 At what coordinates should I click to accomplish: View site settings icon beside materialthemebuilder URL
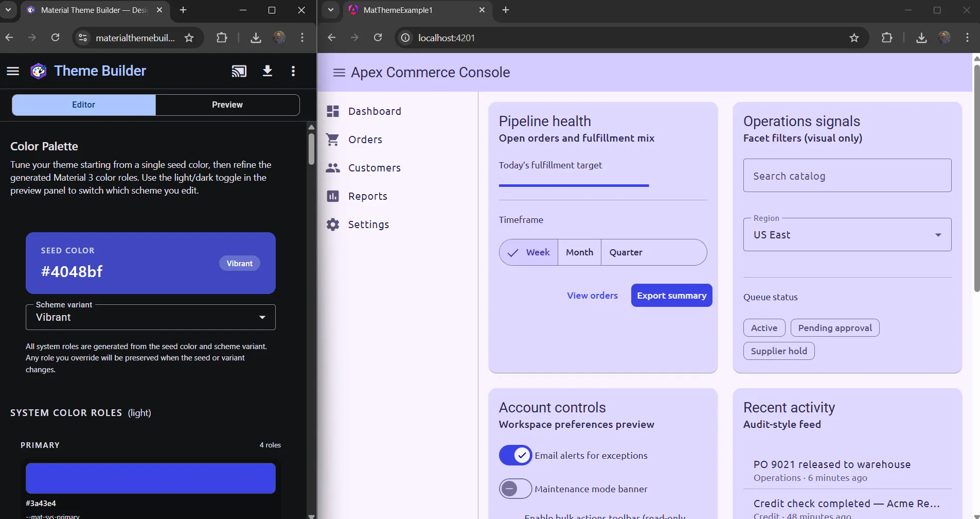coord(83,38)
